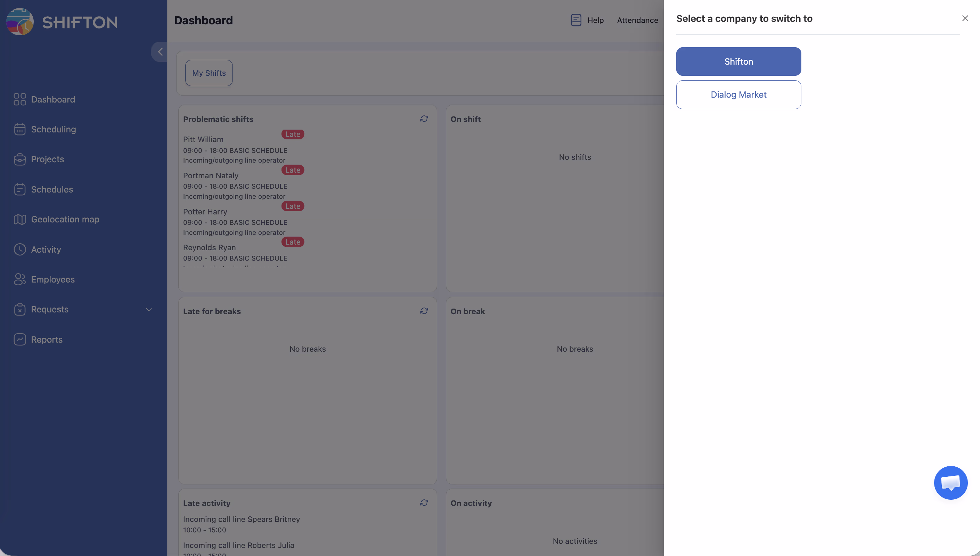Click the Activity clock icon

coord(20,250)
